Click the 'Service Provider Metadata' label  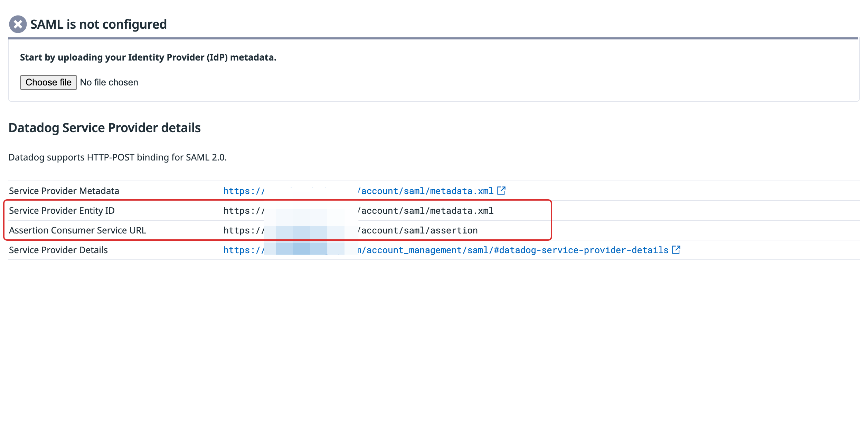click(64, 191)
